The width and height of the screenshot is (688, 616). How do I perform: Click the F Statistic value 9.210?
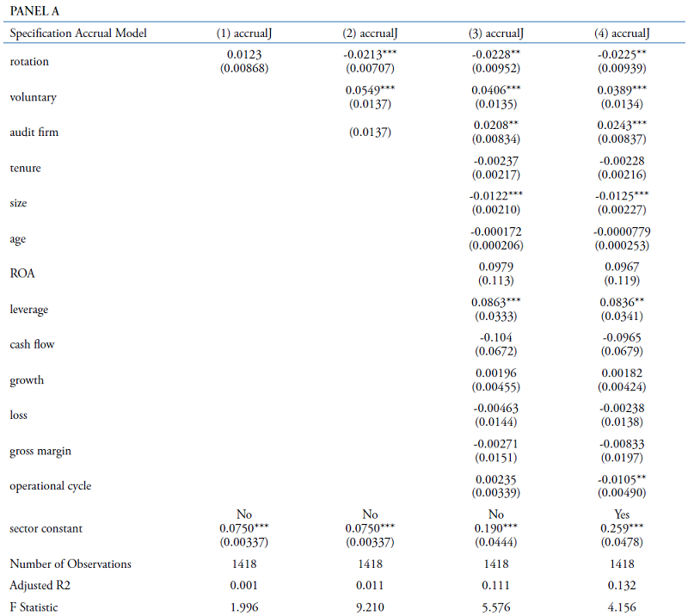click(x=370, y=606)
